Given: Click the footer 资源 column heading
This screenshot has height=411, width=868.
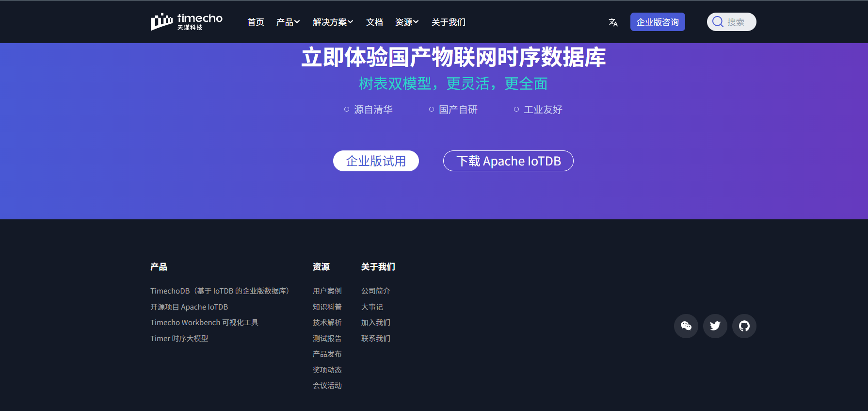Looking at the screenshot, I should coord(321,267).
